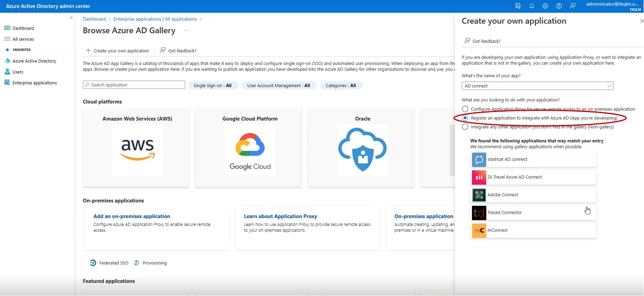Click the Users icon in sidebar
644x296 pixels.
tap(7, 72)
